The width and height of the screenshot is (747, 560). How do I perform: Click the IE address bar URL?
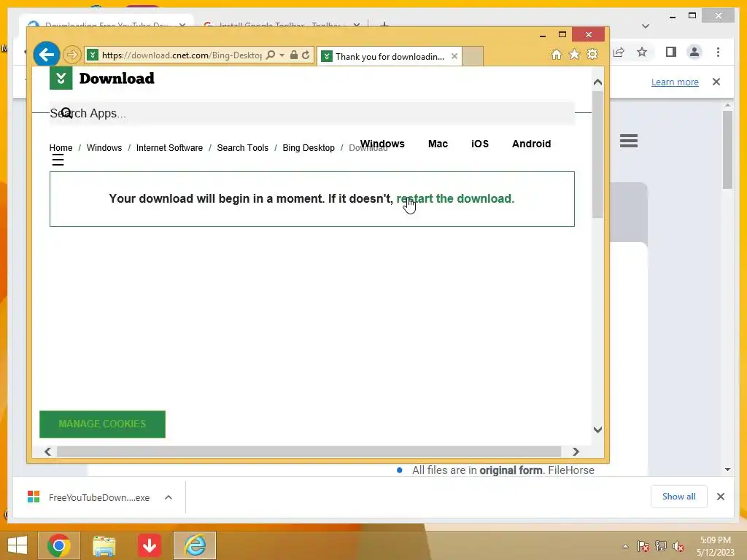coord(182,55)
